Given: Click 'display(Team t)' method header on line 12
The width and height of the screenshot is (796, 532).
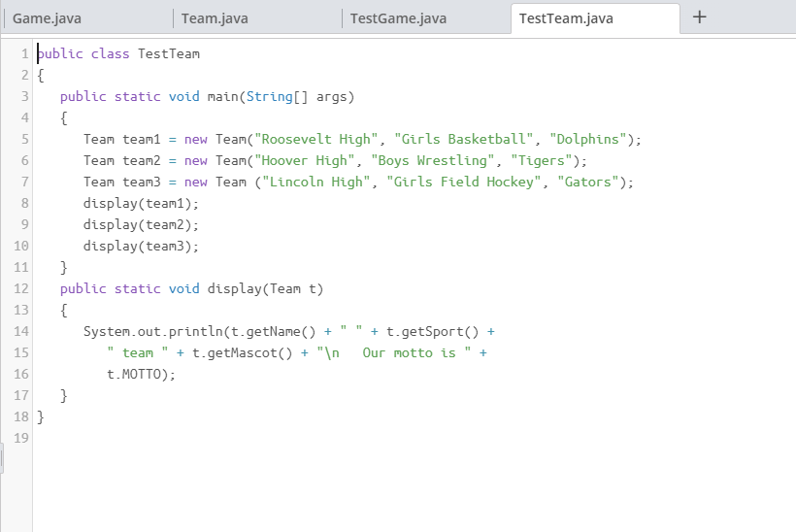Looking at the screenshot, I should point(265,288).
